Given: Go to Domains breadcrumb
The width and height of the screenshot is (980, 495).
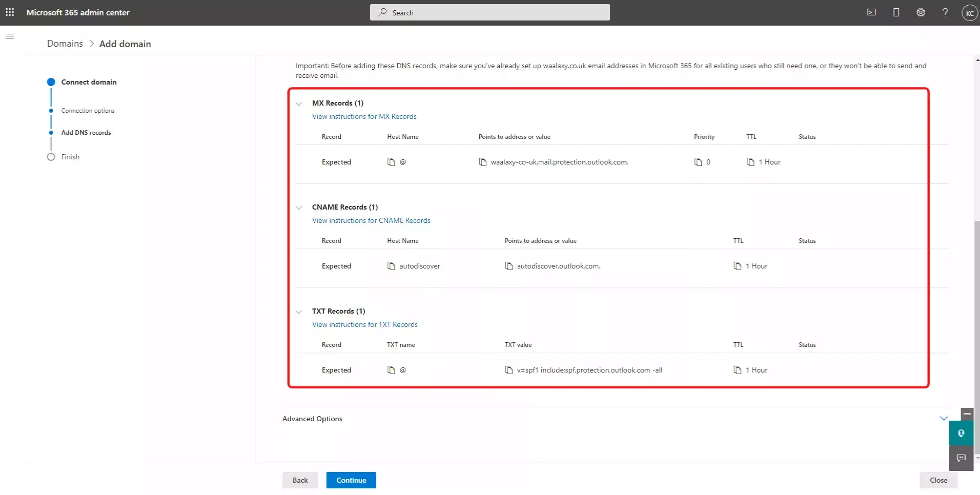Looking at the screenshot, I should point(65,44).
